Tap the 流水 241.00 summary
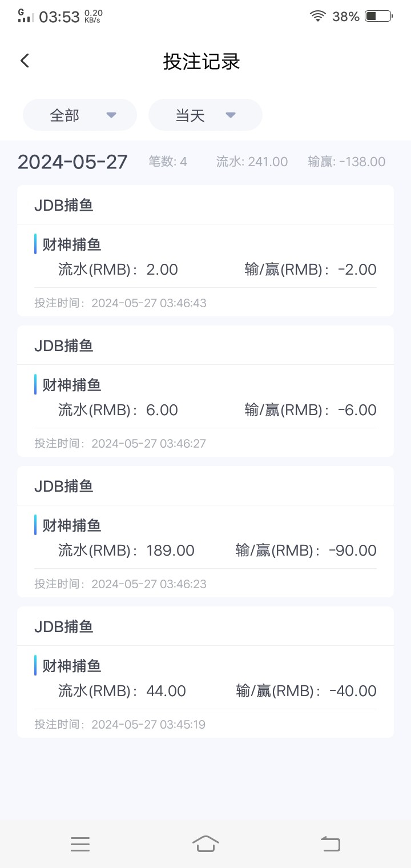Image resolution: width=411 pixels, height=868 pixels. (252, 162)
